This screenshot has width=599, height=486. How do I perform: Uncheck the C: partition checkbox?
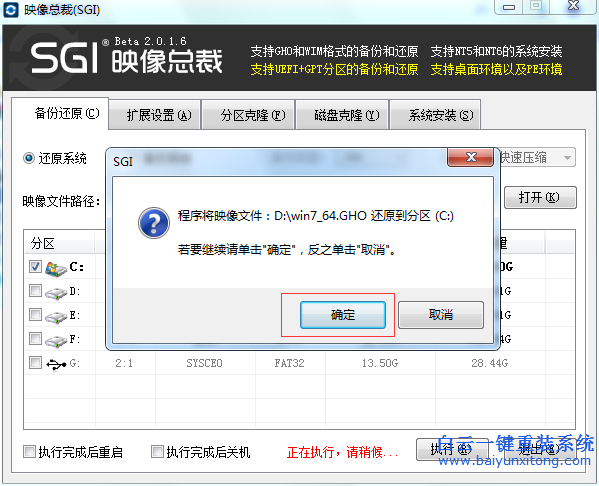point(35,267)
